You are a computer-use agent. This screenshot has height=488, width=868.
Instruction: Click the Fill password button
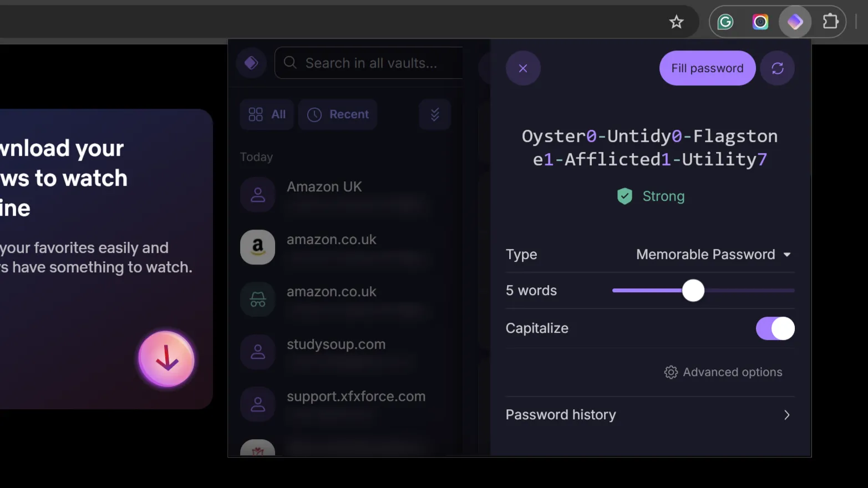(x=707, y=68)
